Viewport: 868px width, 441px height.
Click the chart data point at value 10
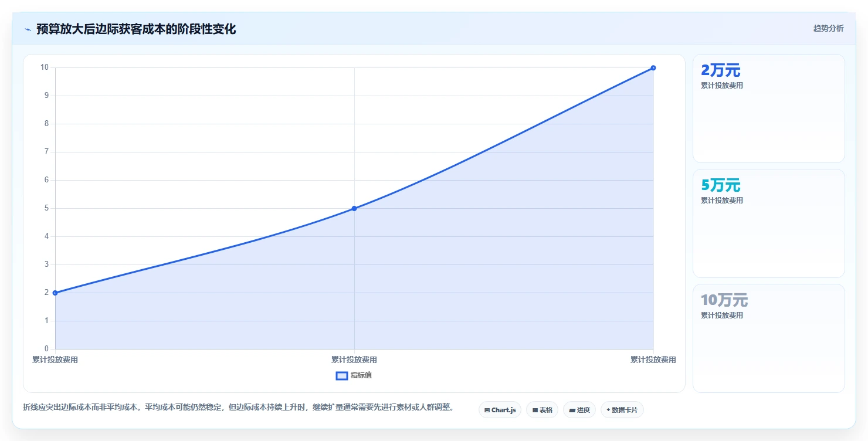point(653,67)
